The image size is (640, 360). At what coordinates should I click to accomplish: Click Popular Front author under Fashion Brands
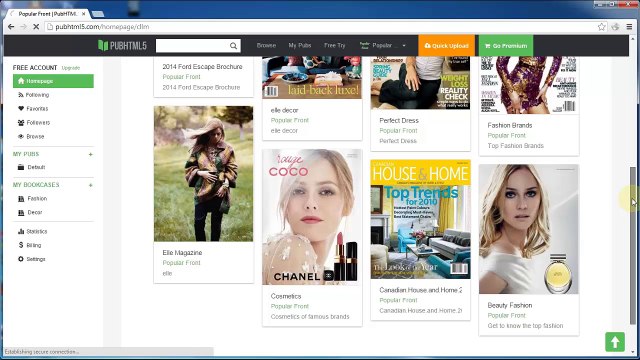[x=506, y=136]
